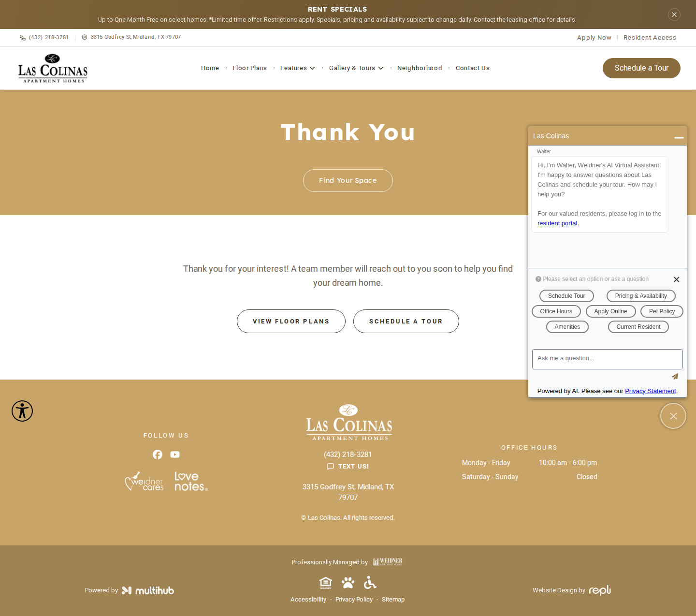Close the chat options prompt
This screenshot has height=616, width=696.
[677, 279]
